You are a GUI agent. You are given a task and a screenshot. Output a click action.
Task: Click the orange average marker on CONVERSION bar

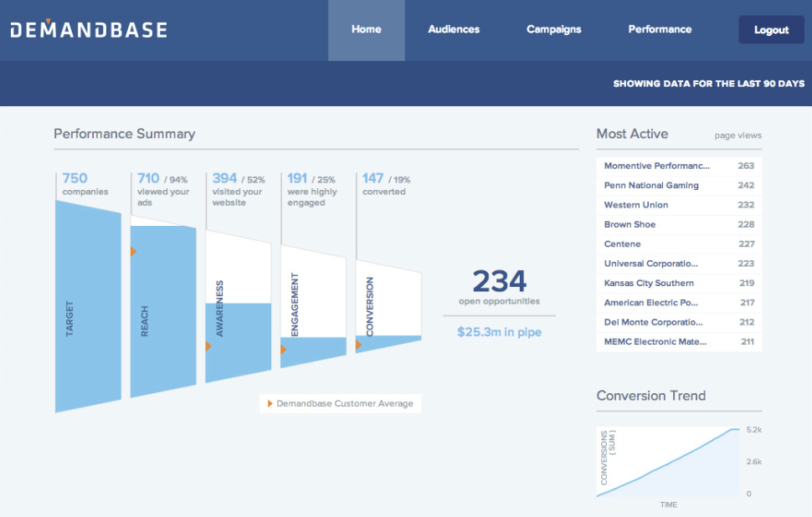[359, 345]
